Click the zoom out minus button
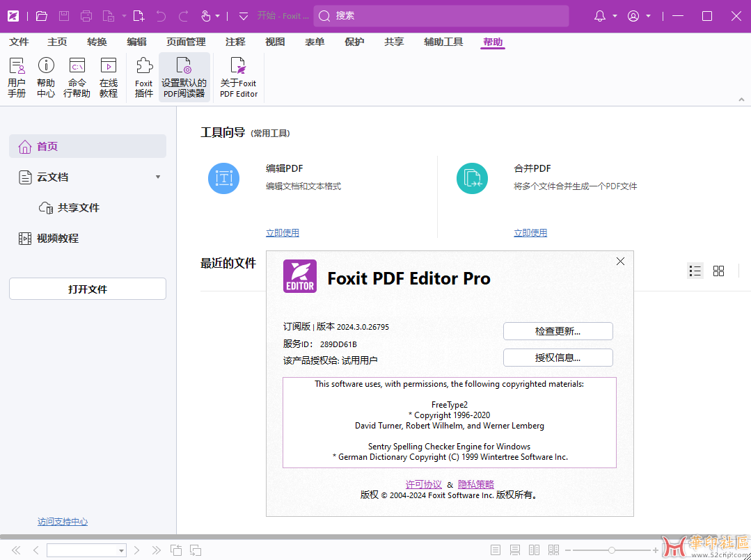The height and width of the screenshot is (560, 751). point(567,550)
